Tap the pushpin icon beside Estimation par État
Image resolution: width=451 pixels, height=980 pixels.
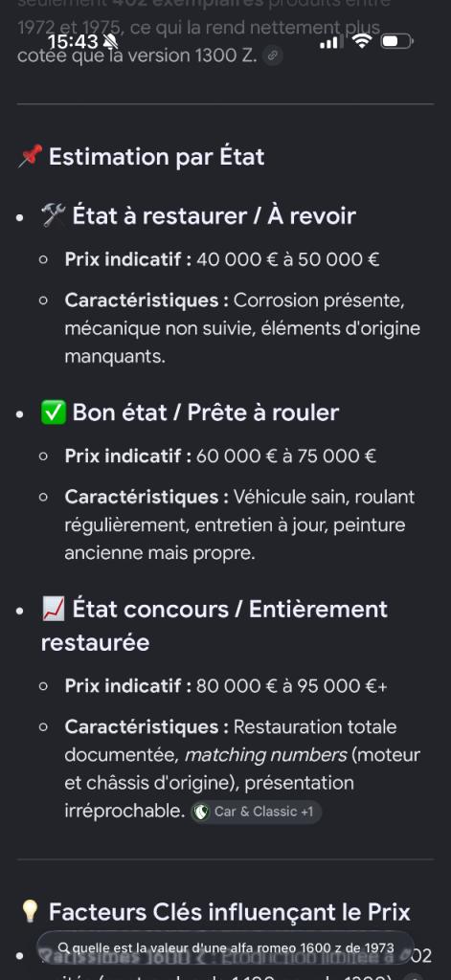[x=30, y=156]
